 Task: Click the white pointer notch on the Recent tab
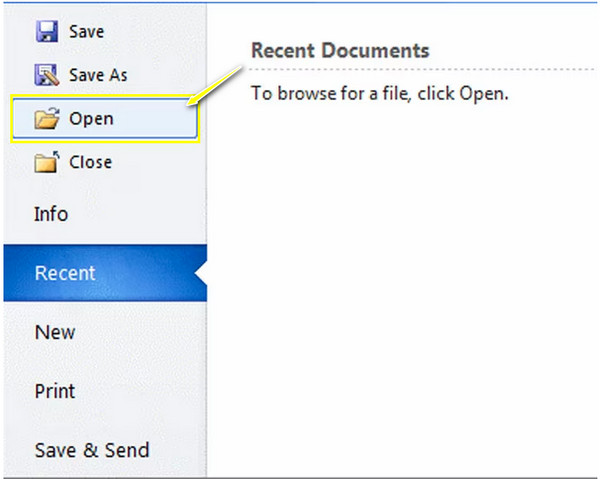click(201, 273)
